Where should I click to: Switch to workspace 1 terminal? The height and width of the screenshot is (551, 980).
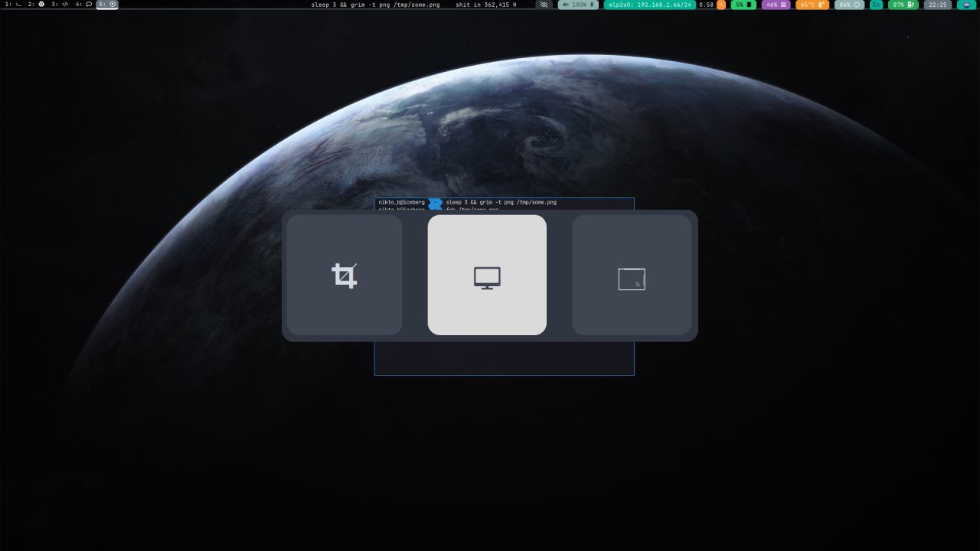12,5
